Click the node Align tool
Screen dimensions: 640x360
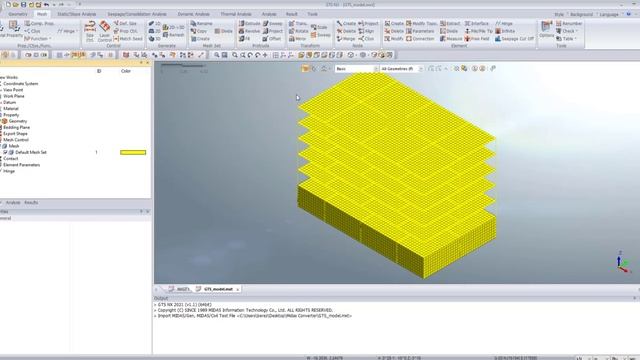tap(366, 31)
